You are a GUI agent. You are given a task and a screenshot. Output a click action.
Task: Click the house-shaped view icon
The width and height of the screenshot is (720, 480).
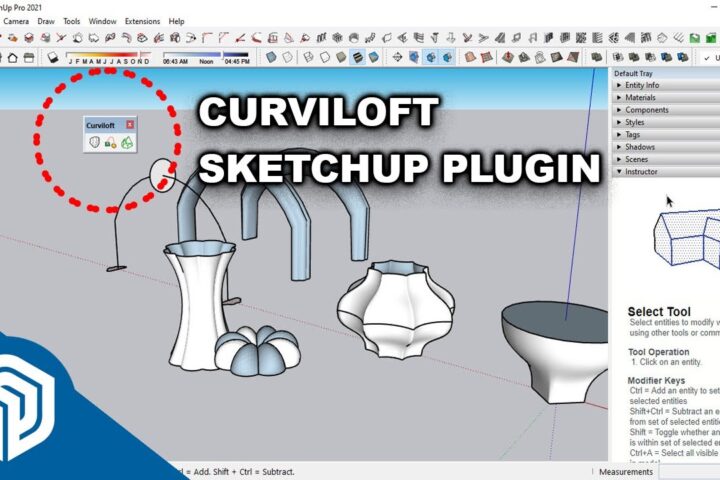13,57
